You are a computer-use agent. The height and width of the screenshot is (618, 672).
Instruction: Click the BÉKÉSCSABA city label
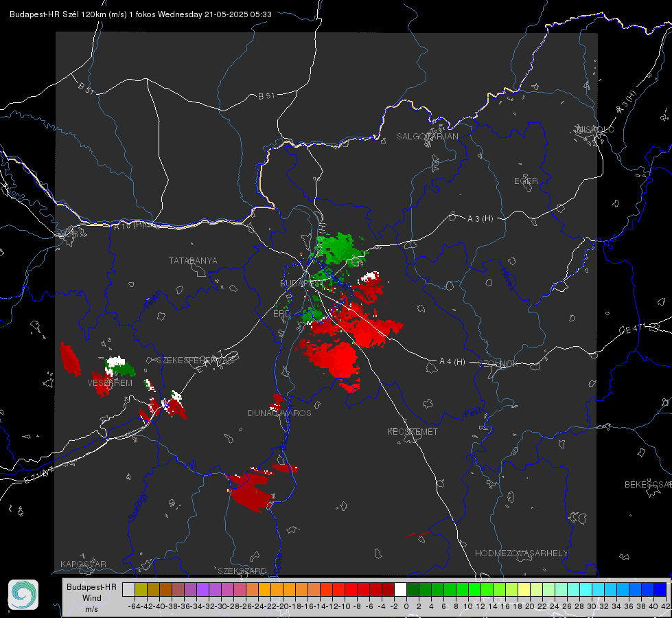click(x=648, y=485)
